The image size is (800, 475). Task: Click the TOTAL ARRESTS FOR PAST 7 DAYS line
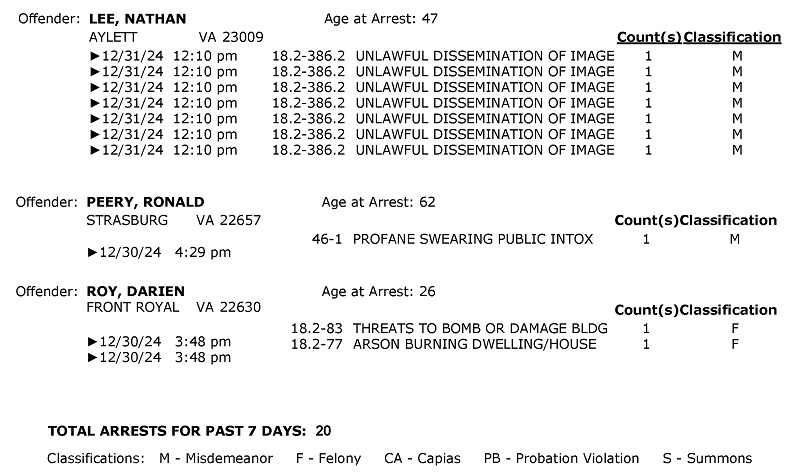(190, 431)
